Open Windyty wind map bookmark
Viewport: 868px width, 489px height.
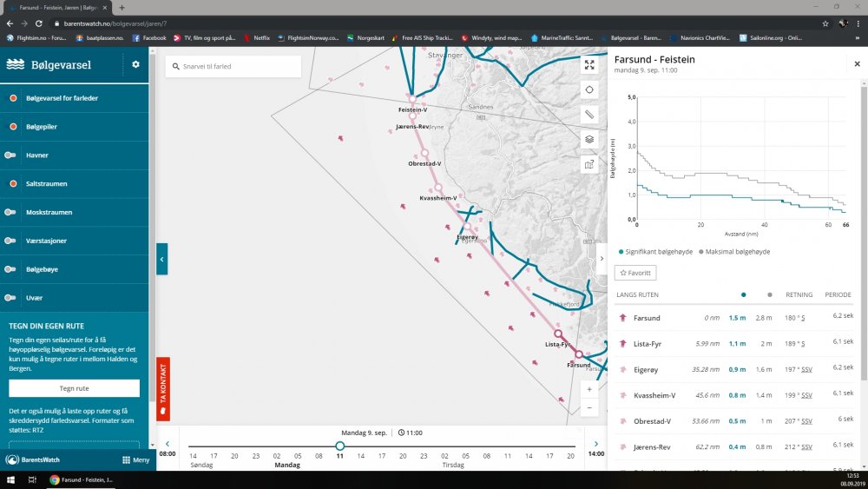(x=491, y=37)
